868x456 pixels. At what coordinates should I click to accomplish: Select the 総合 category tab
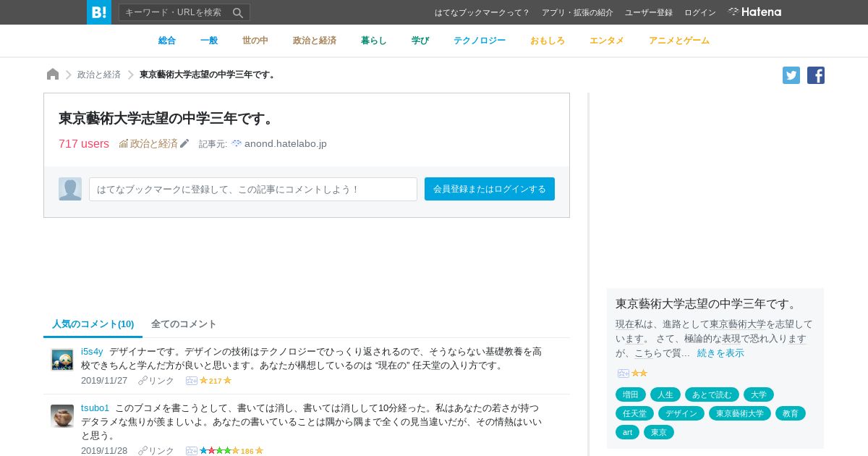[x=167, y=41]
